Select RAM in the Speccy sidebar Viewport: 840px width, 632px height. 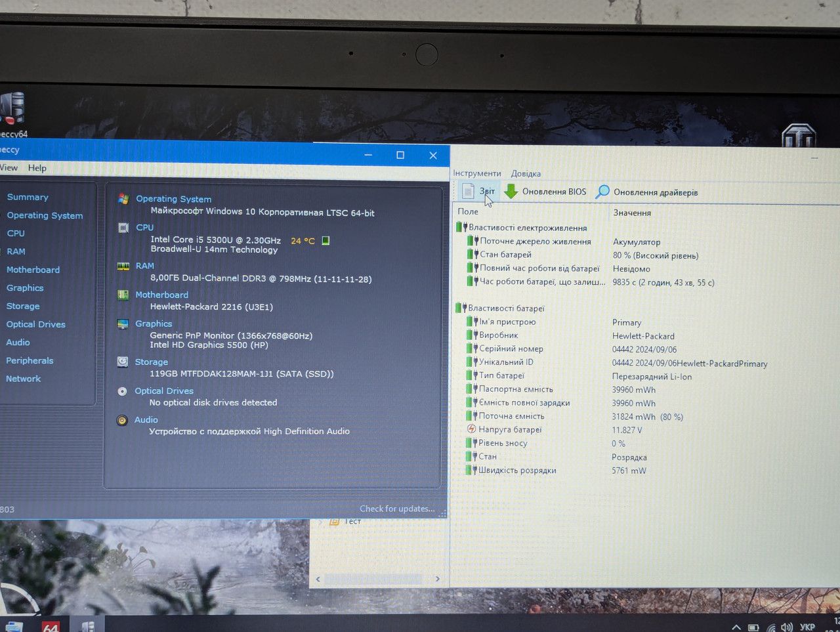point(16,251)
